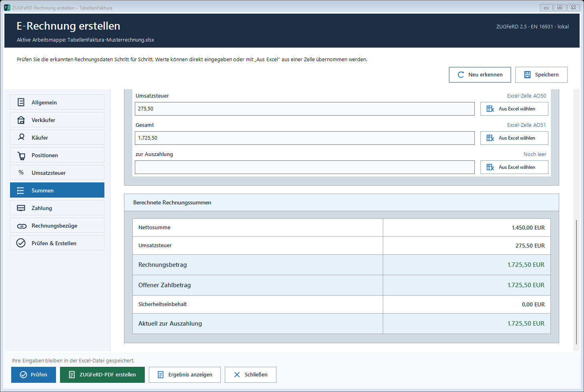Click the Berechnete Rechnungssummen heading

(172, 203)
